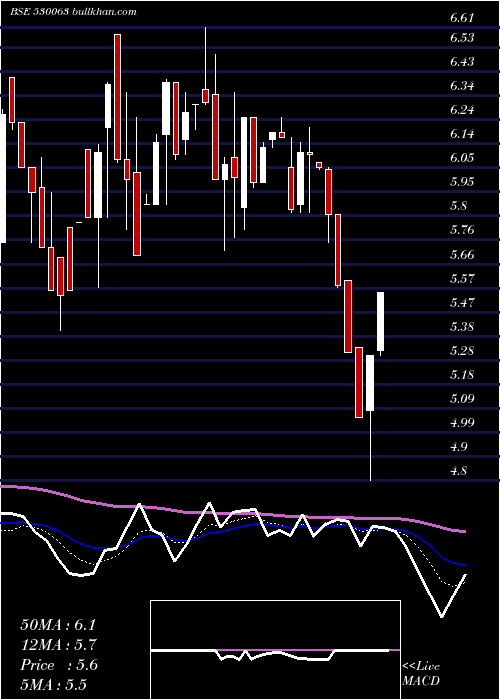Click the 5.38 price axis label
500x700 pixels.
(461, 327)
